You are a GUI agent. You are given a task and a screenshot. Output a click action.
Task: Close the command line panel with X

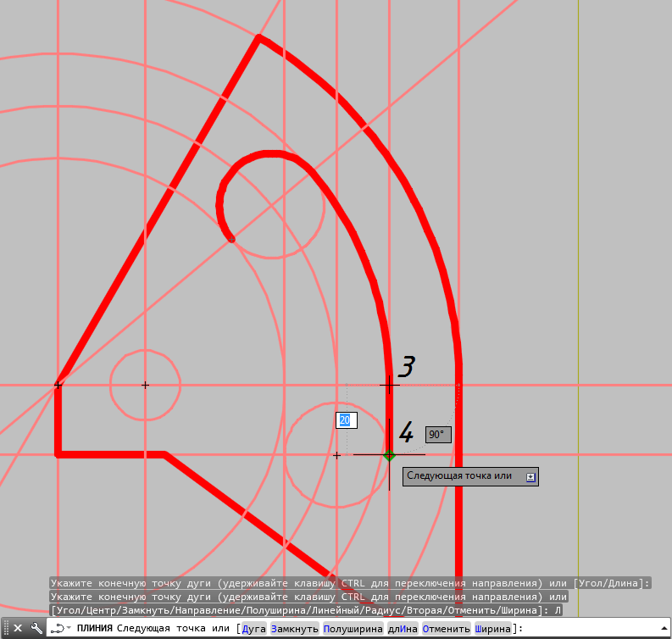pyautogui.click(x=18, y=628)
